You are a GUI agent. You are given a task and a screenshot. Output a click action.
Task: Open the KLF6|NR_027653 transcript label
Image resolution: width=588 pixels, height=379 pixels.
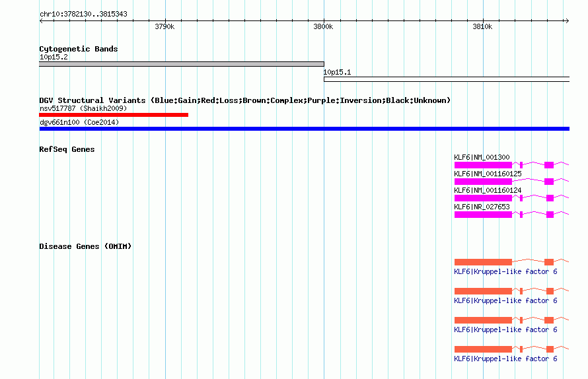[482, 207]
